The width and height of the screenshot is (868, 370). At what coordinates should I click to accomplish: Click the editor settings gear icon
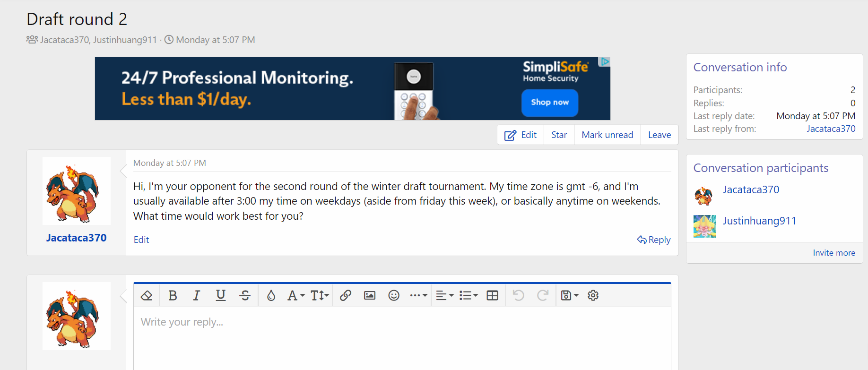coord(593,295)
